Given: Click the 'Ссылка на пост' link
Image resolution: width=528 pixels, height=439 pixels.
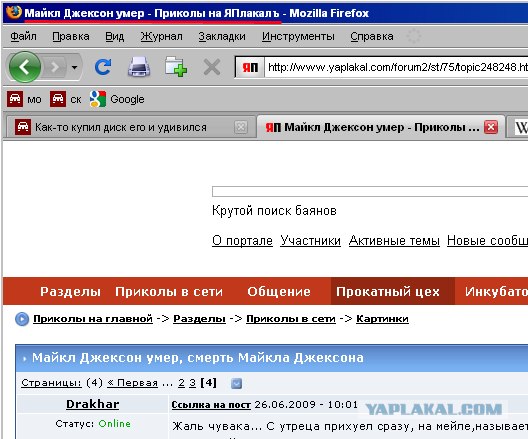Looking at the screenshot, I should pyautogui.click(x=211, y=405).
